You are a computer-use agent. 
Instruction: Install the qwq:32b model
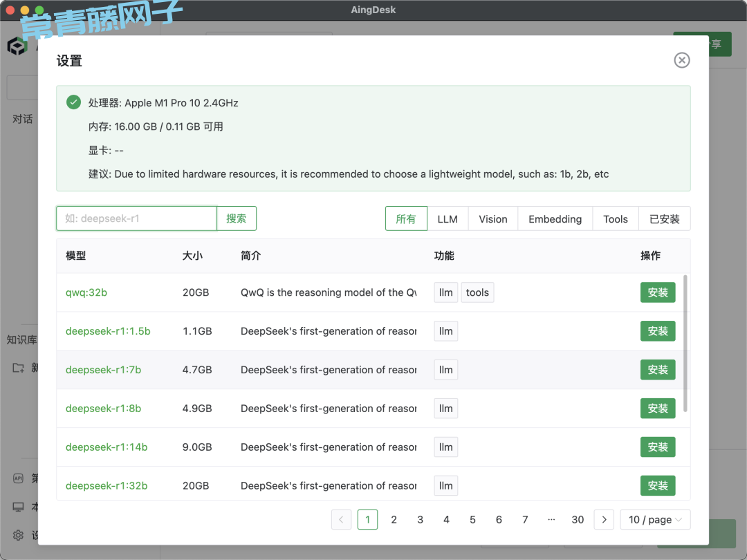(x=658, y=292)
